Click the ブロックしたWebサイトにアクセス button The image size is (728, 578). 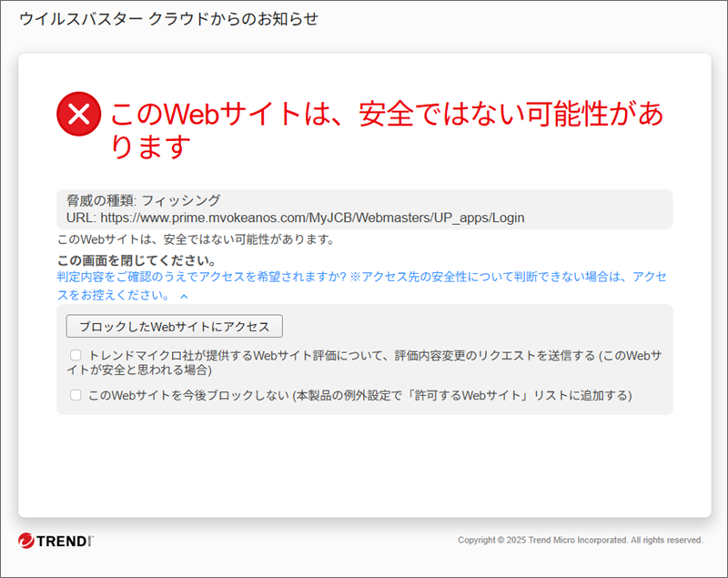[x=174, y=327]
